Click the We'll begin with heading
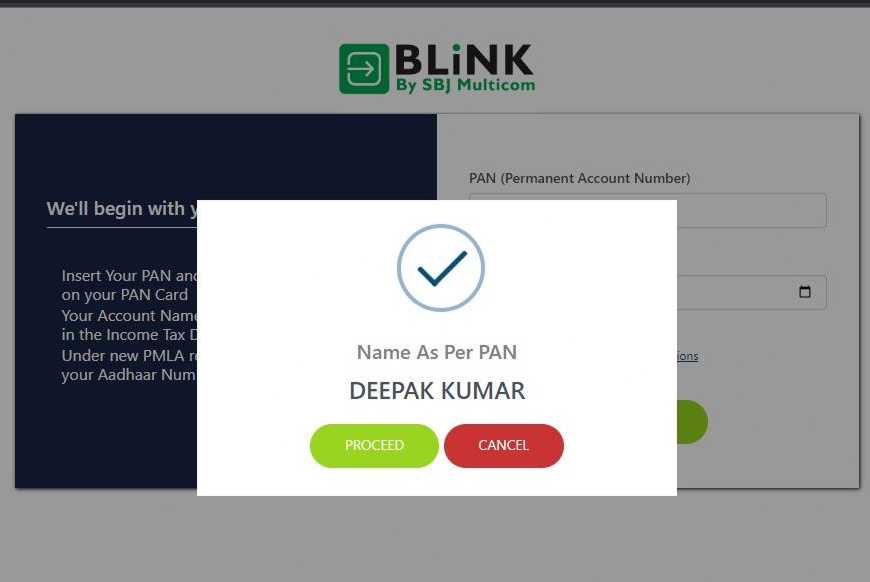The width and height of the screenshot is (870, 582). (122, 209)
